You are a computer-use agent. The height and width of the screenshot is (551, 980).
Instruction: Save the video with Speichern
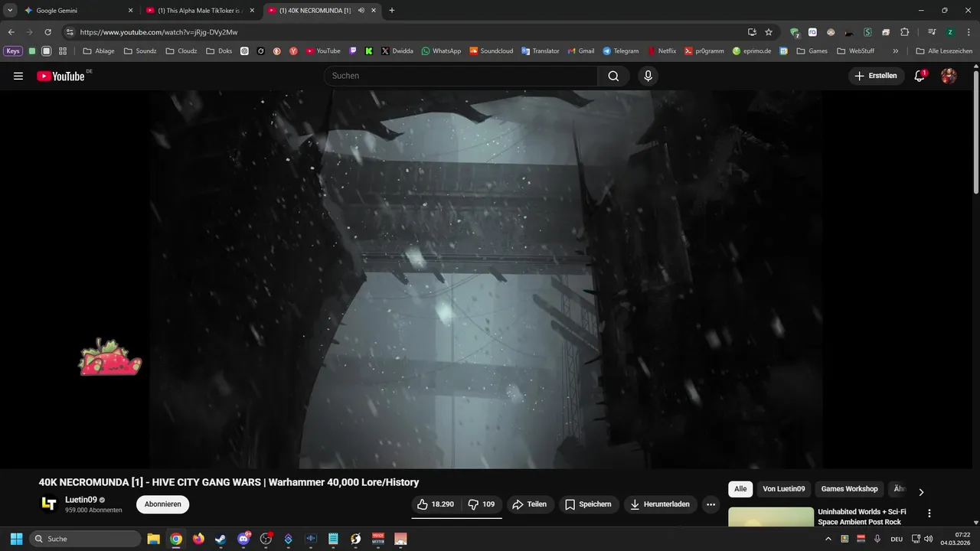pos(588,504)
